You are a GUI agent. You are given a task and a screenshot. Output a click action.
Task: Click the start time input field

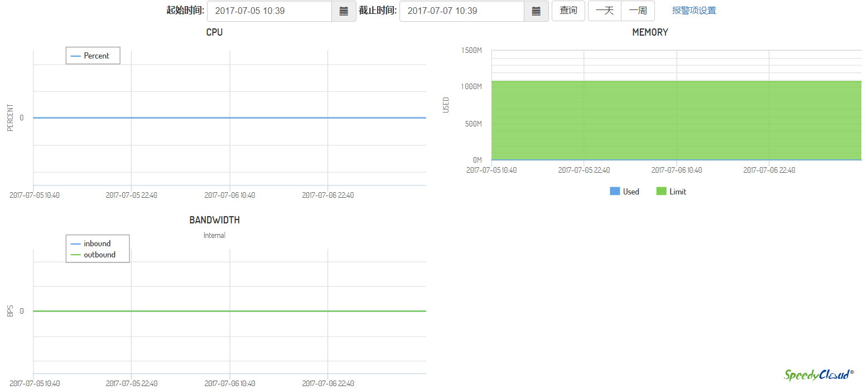point(269,11)
